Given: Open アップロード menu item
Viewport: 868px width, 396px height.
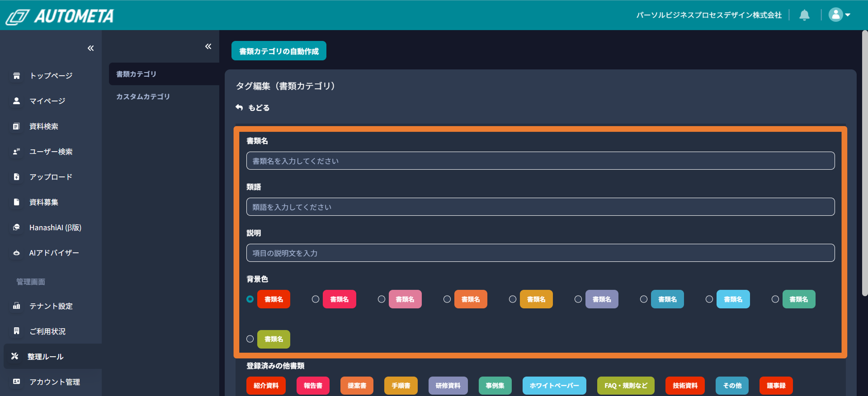Looking at the screenshot, I should 51,177.
